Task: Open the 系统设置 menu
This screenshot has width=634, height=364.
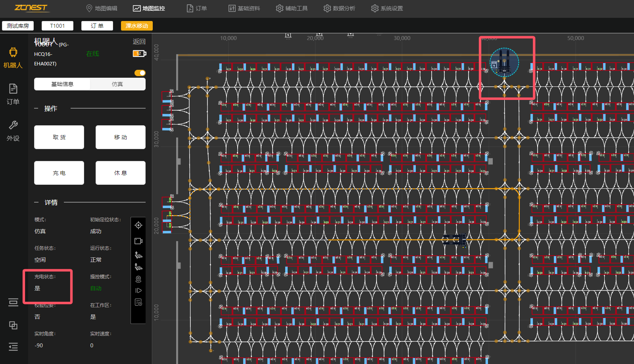Action: (387, 8)
